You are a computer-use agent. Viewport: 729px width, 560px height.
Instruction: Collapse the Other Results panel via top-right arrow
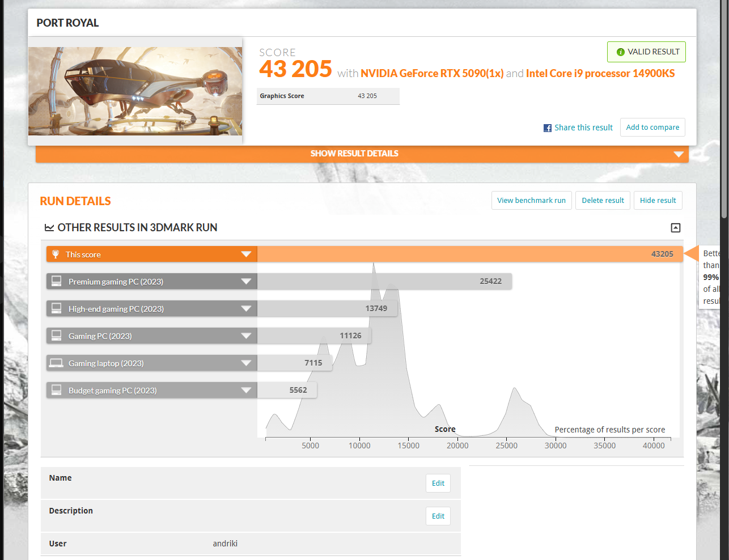pos(675,227)
